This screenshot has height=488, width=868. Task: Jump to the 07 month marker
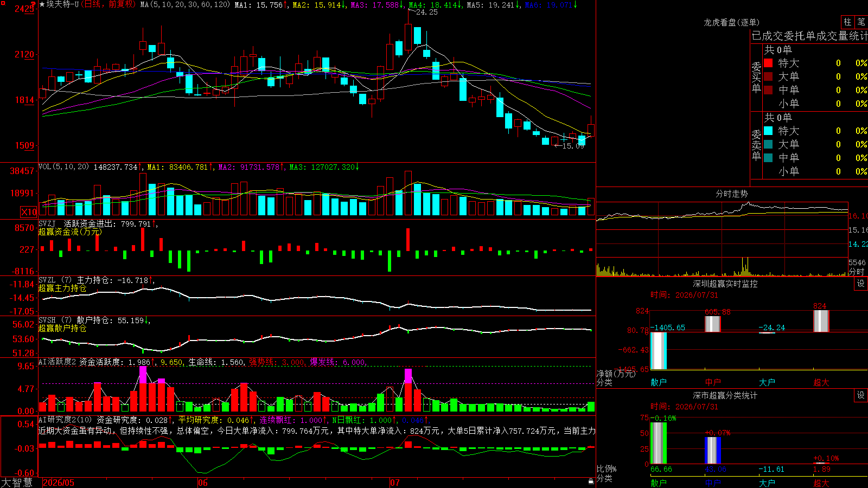(x=394, y=483)
